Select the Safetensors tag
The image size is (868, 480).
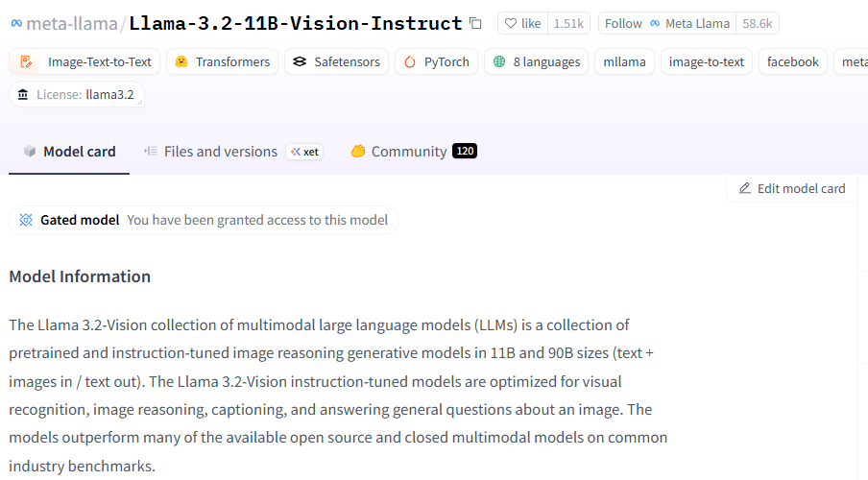pos(337,61)
